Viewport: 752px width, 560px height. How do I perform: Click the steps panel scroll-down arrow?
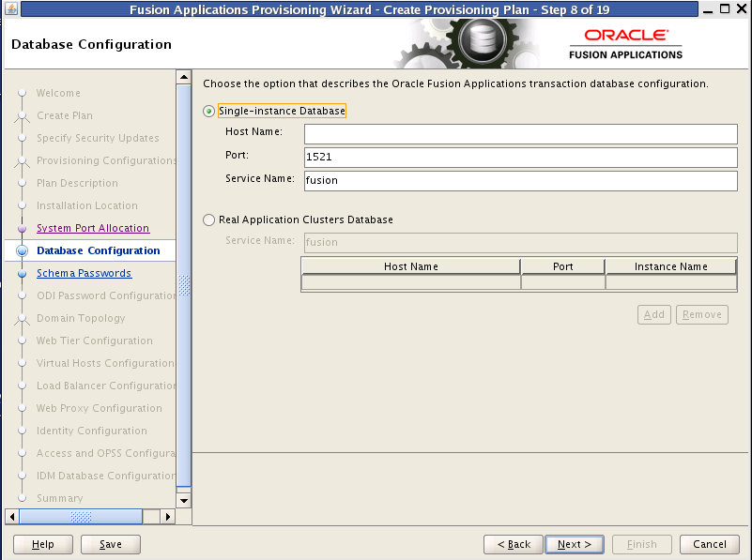point(184,501)
